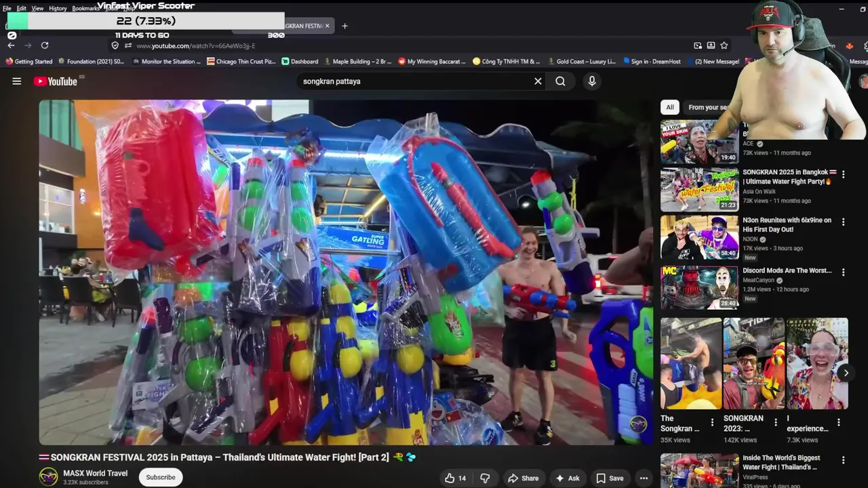Go forward with the browser forward arrow
The image size is (868, 488).
(28, 45)
